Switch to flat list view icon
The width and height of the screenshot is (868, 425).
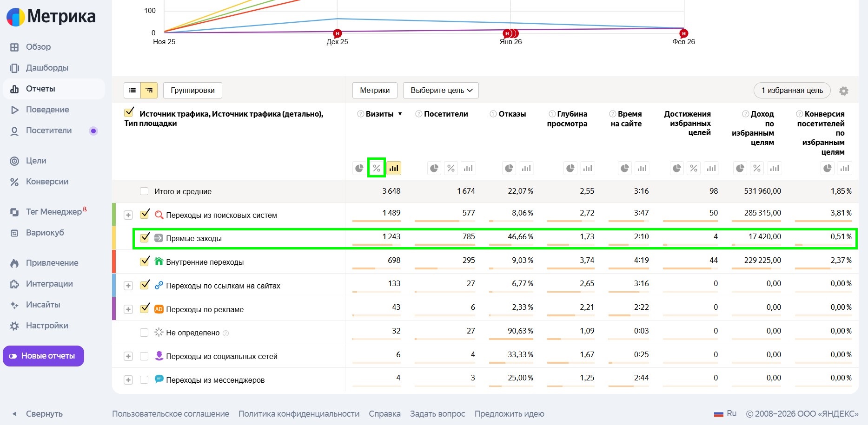pyautogui.click(x=132, y=90)
